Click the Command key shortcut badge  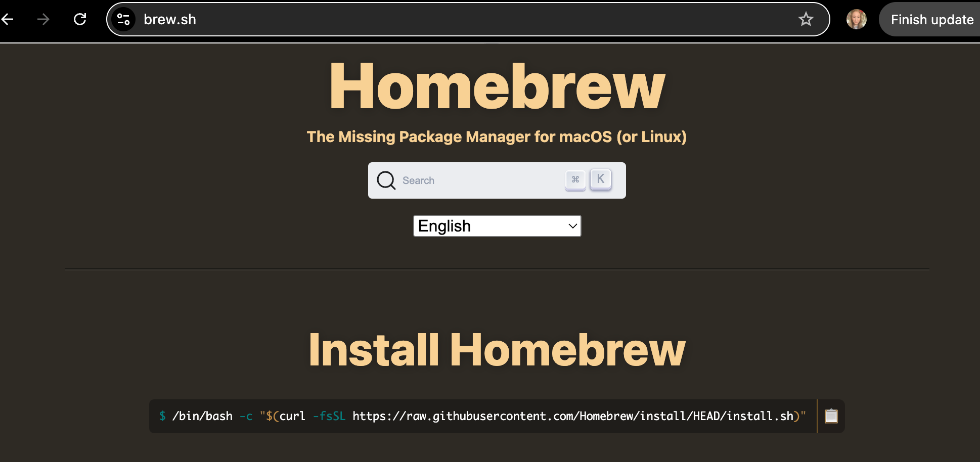click(575, 179)
